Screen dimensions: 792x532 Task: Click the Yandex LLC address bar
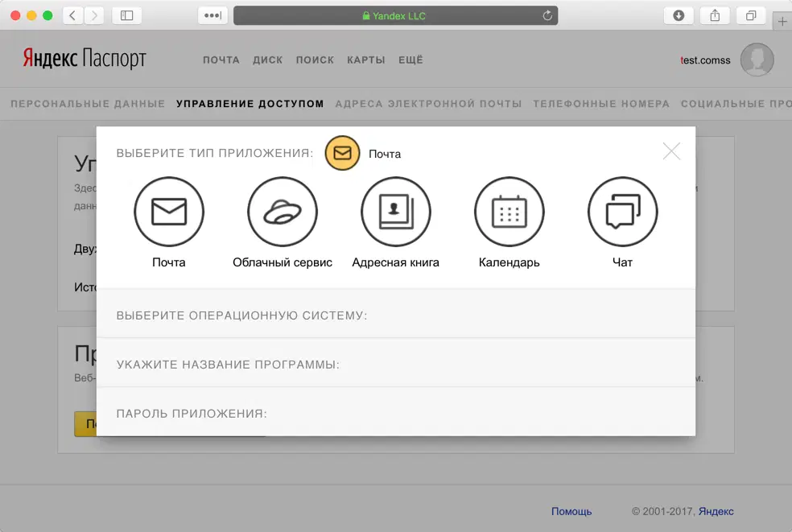pyautogui.click(x=395, y=15)
